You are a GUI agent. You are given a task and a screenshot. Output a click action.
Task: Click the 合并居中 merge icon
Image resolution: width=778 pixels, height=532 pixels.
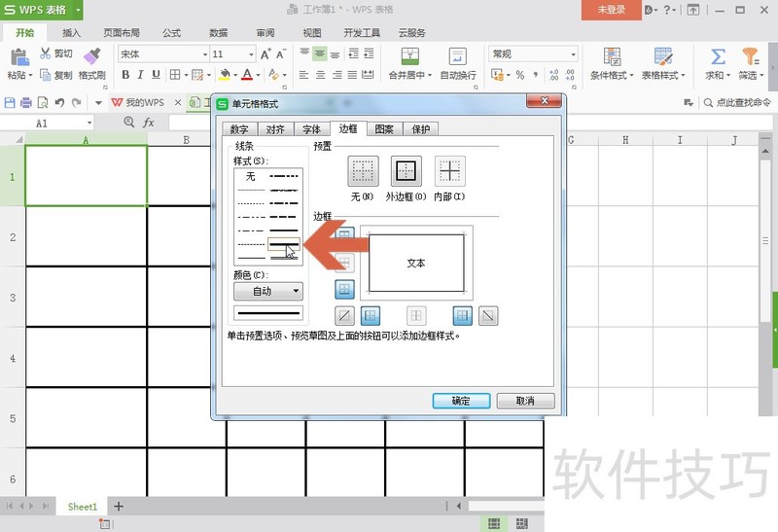tap(410, 56)
